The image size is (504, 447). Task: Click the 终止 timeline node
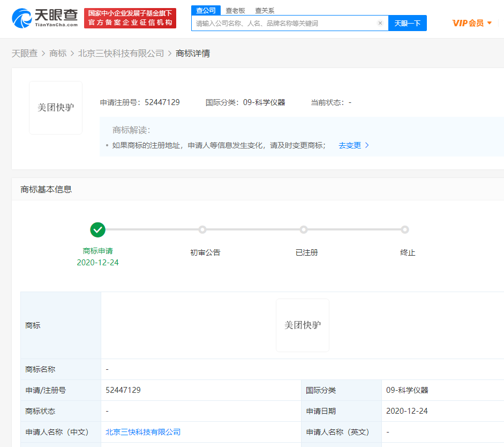coord(405,229)
